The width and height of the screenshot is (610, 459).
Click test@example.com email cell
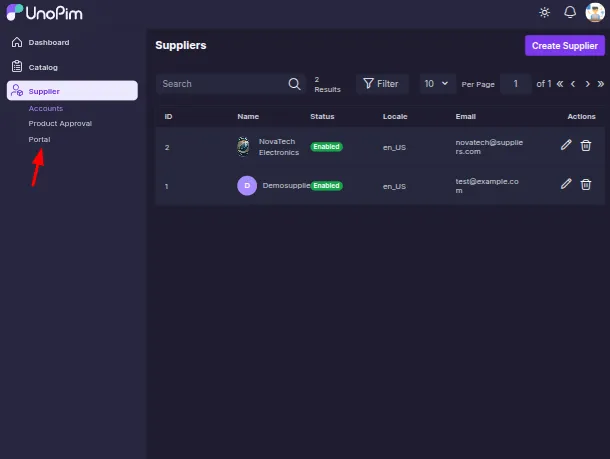[487, 186]
